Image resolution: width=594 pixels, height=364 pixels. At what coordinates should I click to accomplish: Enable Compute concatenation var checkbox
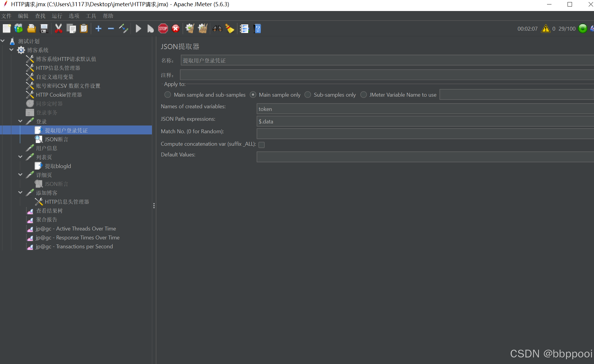(262, 145)
